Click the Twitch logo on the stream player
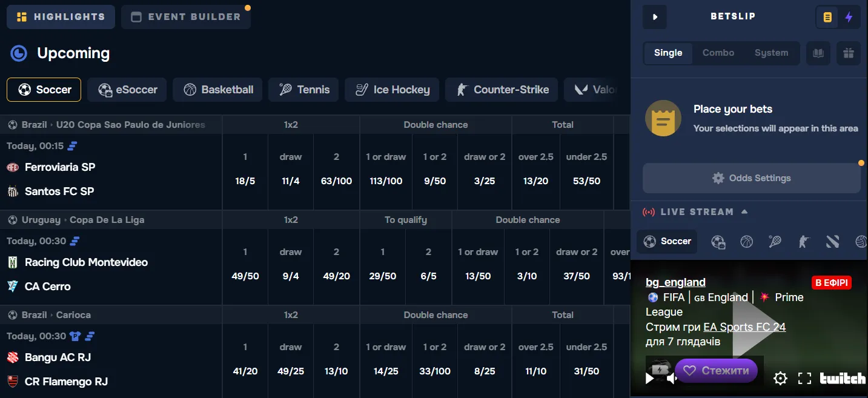This screenshot has width=868, height=398. (x=841, y=377)
